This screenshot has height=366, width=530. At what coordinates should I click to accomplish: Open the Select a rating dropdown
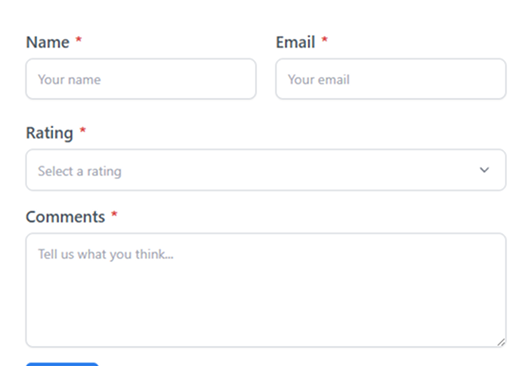click(266, 170)
